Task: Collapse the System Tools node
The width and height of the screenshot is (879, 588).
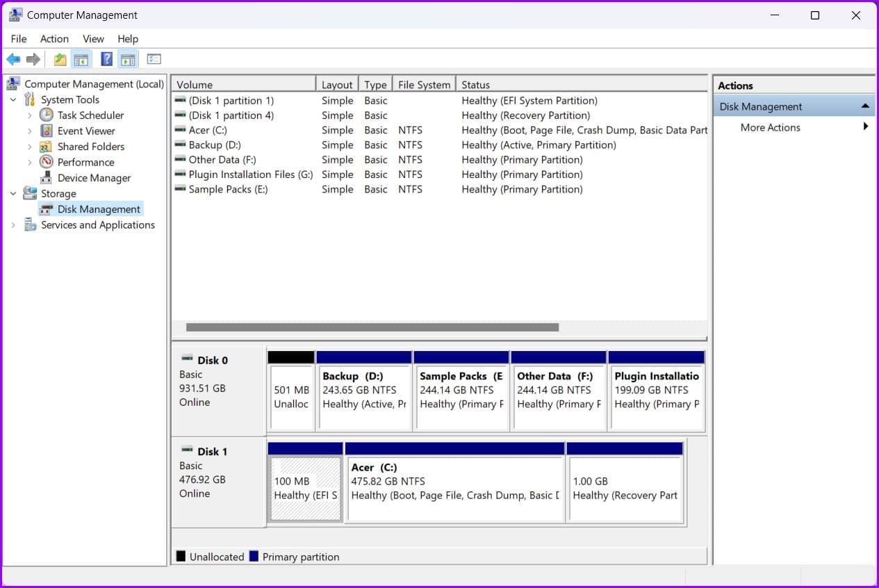Action: [x=13, y=99]
